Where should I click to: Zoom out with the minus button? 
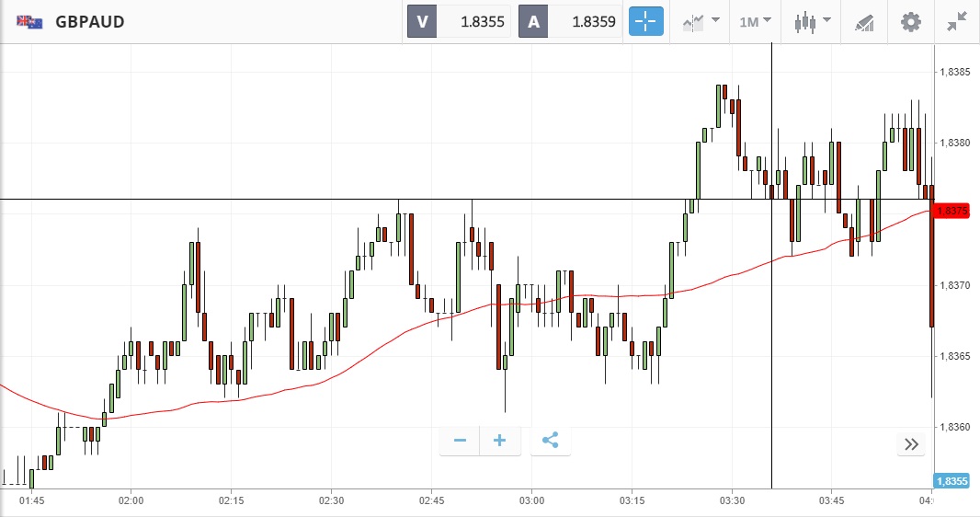coord(460,441)
